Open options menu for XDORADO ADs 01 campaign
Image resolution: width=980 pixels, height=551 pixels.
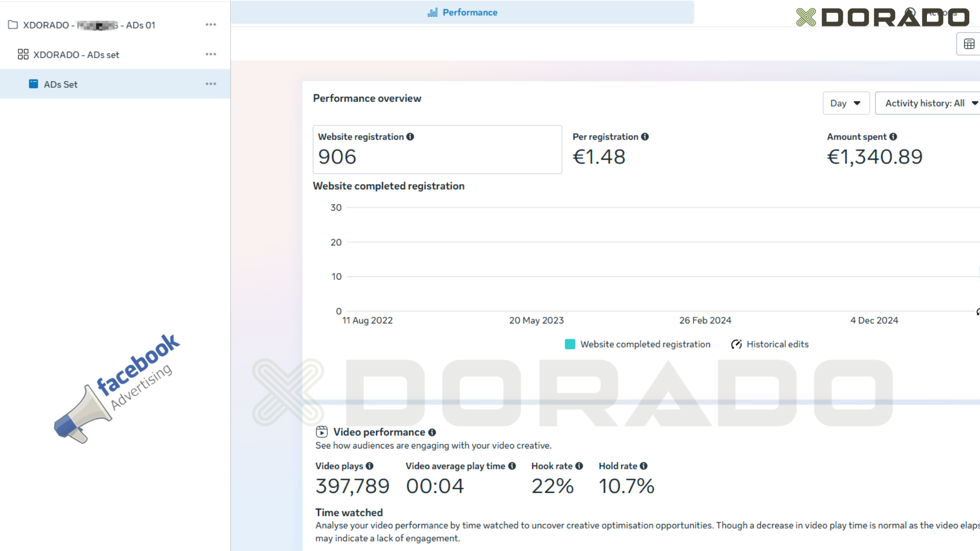point(211,24)
